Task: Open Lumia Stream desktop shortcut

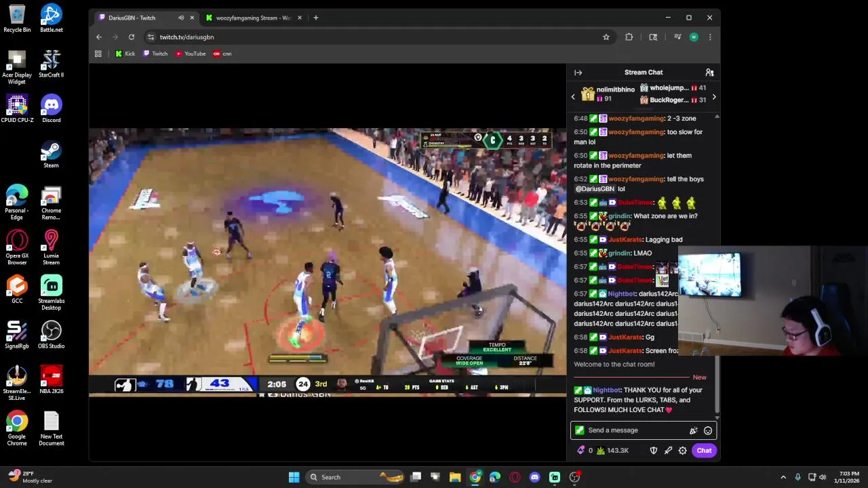Action: tap(52, 248)
